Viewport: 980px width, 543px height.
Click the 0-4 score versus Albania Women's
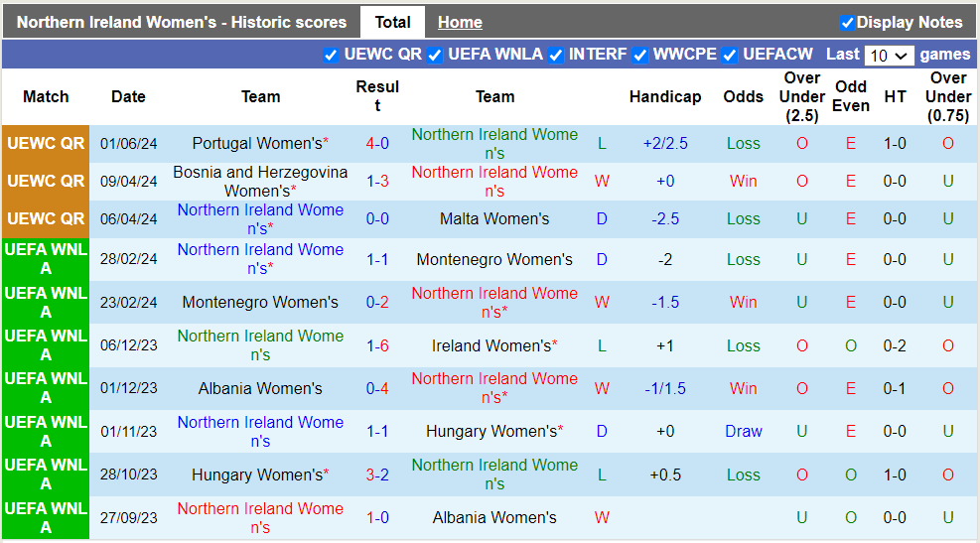pyautogui.click(x=377, y=389)
